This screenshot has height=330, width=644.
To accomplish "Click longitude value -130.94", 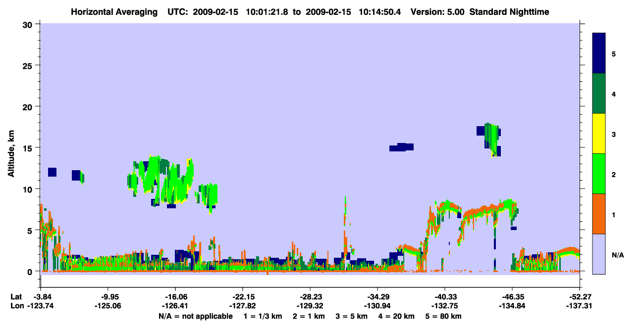I will [377, 306].
